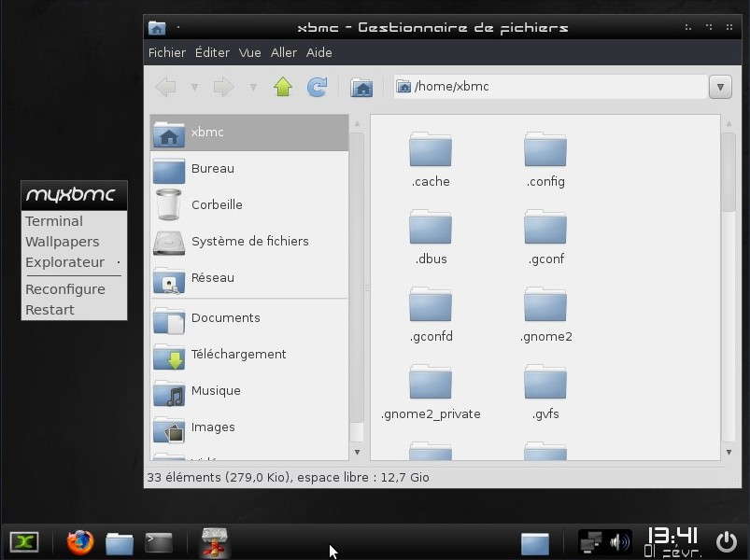The height and width of the screenshot is (560, 750).
Task: Open the .config folder
Action: coord(545,160)
